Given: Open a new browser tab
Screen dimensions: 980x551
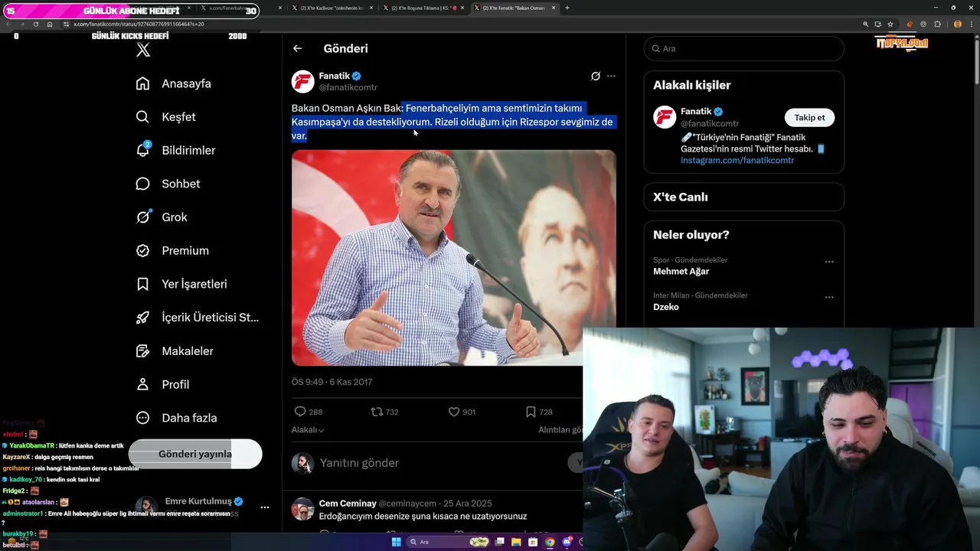Looking at the screenshot, I should 567,8.
